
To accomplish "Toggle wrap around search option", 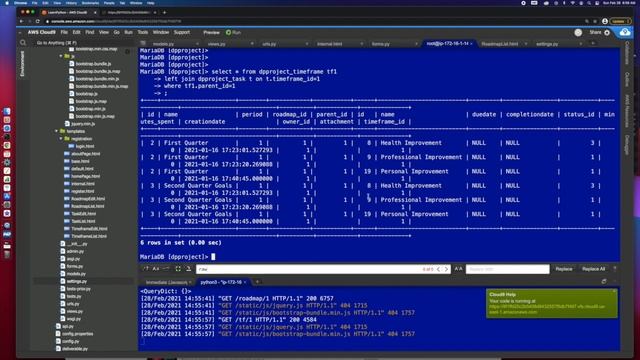I will click(188, 269).
